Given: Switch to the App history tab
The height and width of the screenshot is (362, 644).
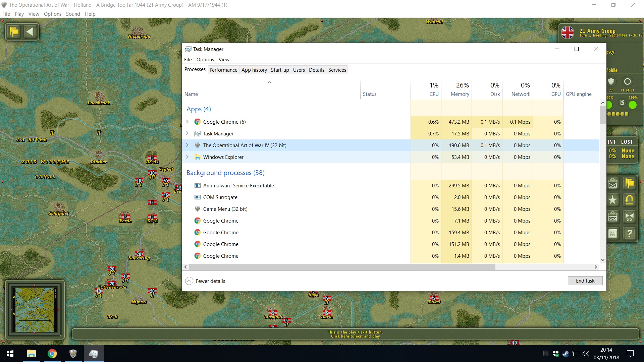Looking at the screenshot, I should [x=254, y=70].
